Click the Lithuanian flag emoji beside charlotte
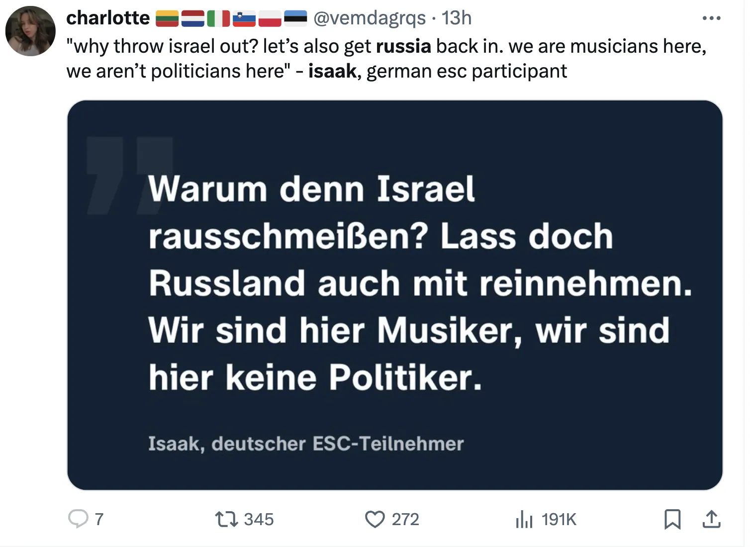 (167, 18)
